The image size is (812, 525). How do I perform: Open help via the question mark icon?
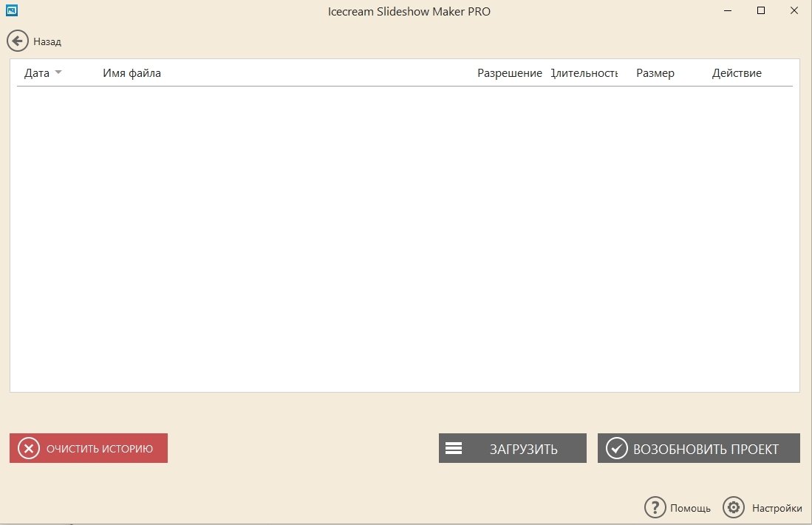(655, 507)
